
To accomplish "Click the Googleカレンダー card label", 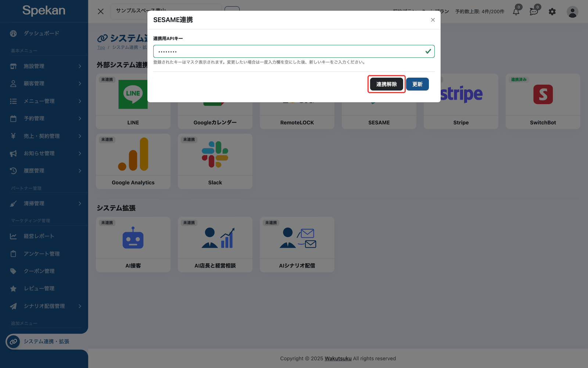I will tap(215, 123).
